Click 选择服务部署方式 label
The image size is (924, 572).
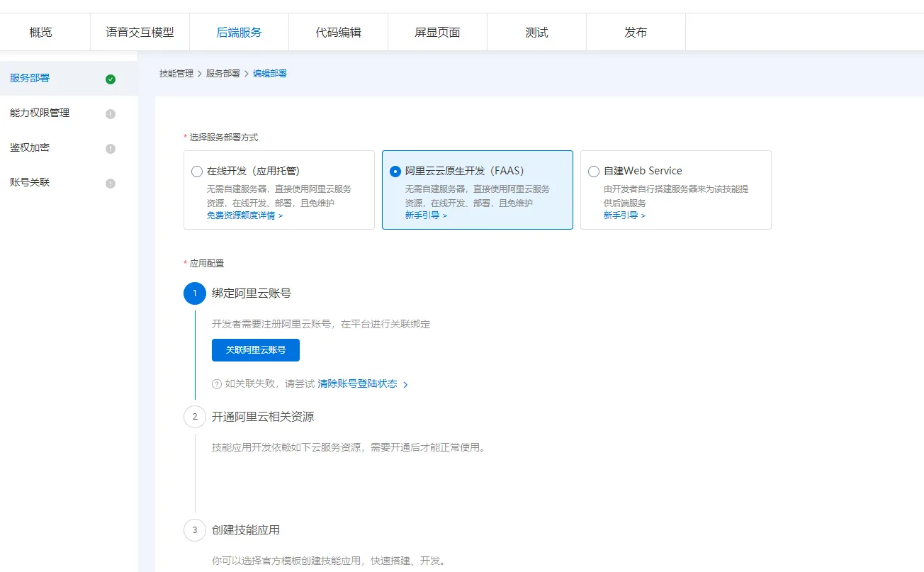pyautogui.click(x=224, y=138)
